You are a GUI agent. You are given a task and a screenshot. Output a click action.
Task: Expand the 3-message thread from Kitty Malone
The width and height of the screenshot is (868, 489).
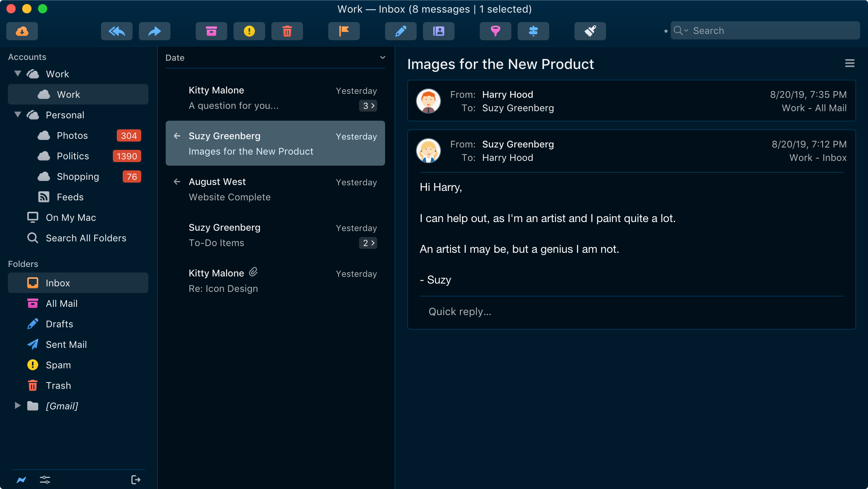[x=368, y=106]
